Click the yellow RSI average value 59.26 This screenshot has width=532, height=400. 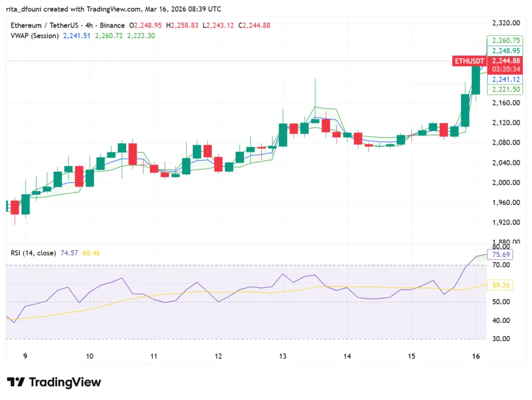click(500, 285)
